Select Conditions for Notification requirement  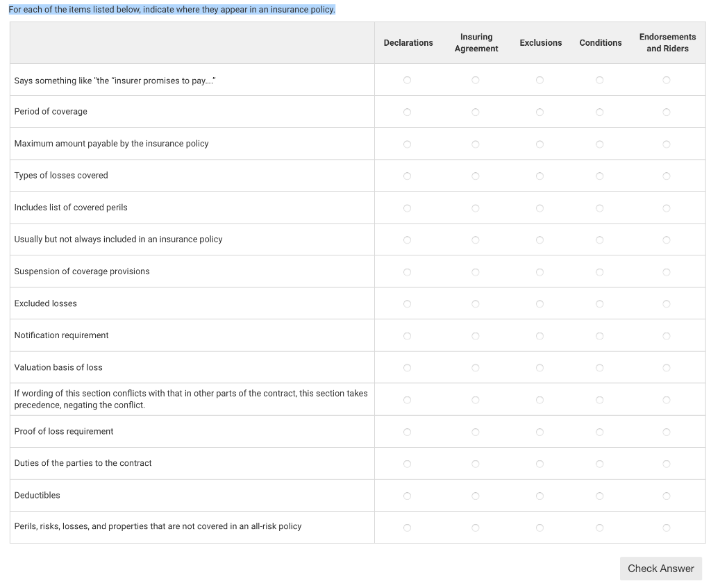pos(600,335)
